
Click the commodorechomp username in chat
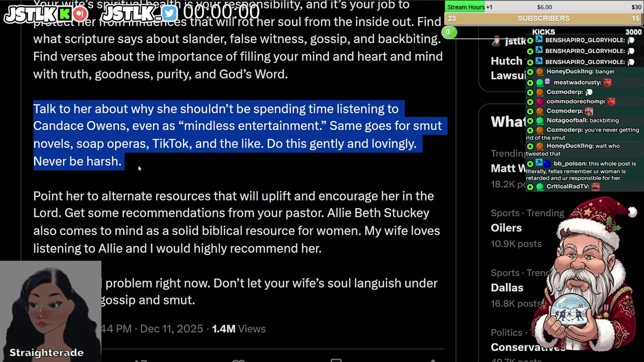click(x=576, y=101)
